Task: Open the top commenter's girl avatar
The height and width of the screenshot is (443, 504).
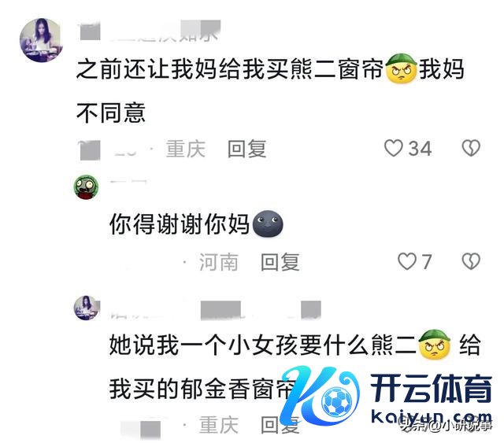Action: coord(42,40)
